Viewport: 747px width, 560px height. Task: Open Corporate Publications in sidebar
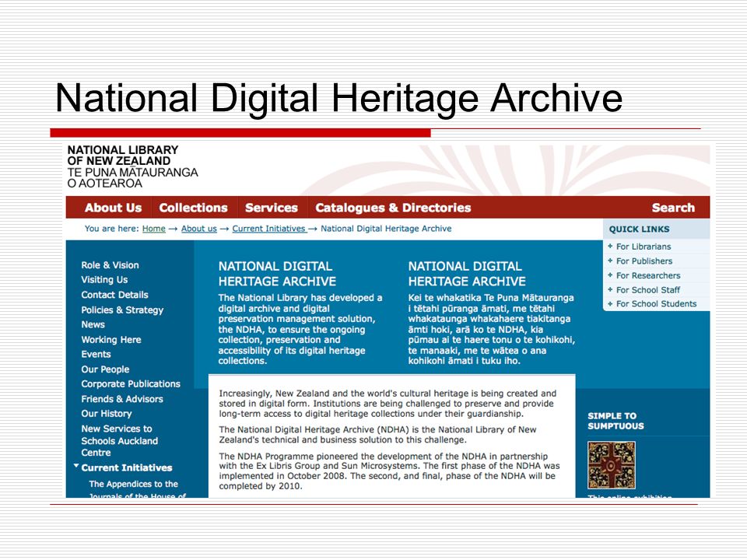[131, 383]
